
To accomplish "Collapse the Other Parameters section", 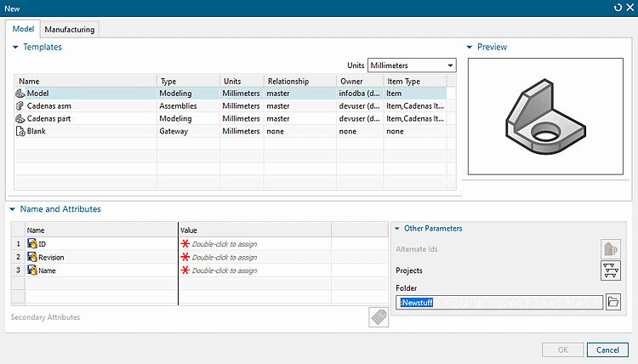I will pyautogui.click(x=397, y=229).
